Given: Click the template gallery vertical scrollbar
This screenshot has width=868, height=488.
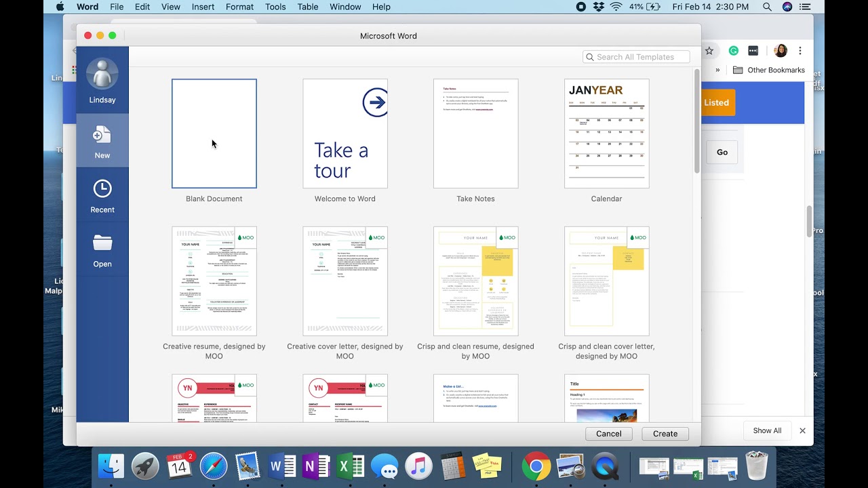Looking at the screenshot, I should coord(696,122).
